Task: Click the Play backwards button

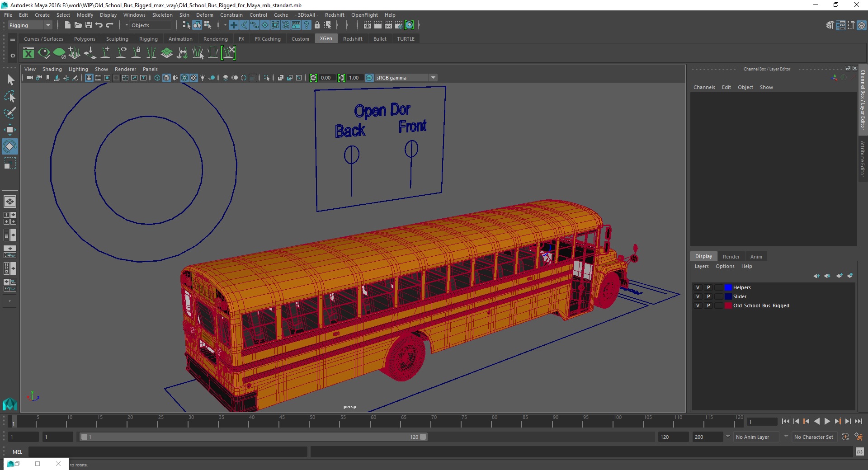Action: [816, 421]
